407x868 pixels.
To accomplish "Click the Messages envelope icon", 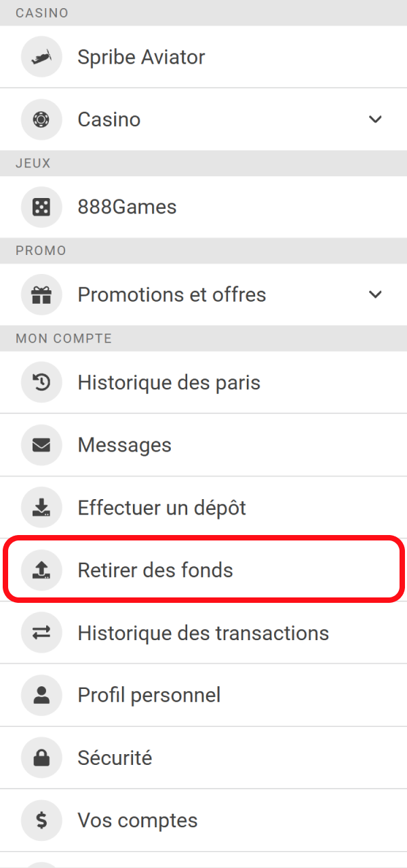I will 41,445.
